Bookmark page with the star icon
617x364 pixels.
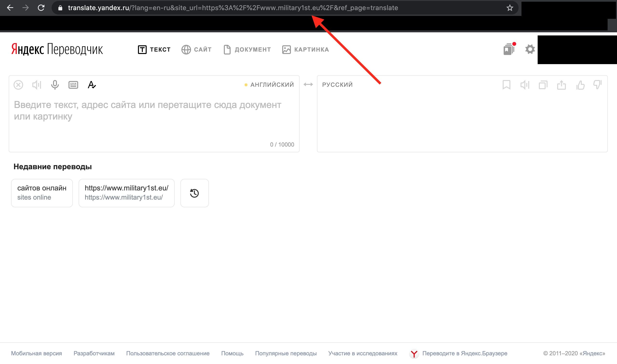[510, 8]
